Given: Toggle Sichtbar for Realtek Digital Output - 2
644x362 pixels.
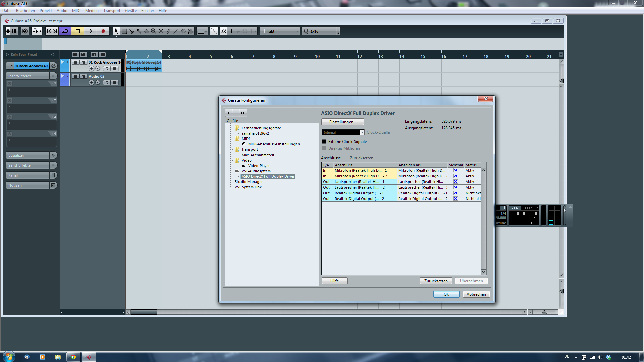Looking at the screenshot, I should 455,199.
